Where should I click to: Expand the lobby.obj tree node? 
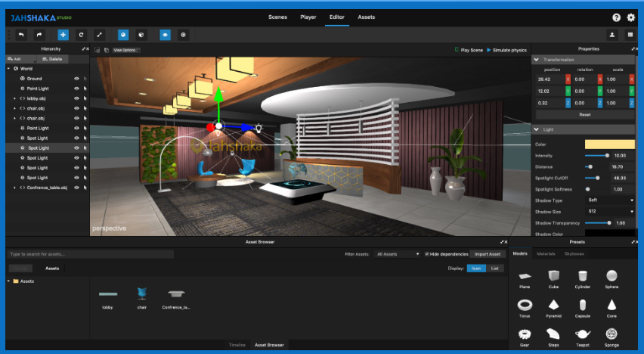pos(14,98)
